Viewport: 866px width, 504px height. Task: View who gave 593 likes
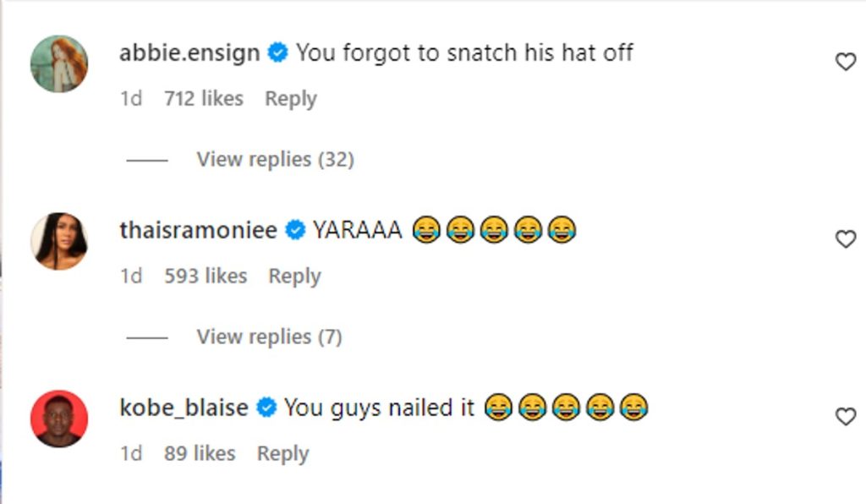pyautogui.click(x=206, y=277)
